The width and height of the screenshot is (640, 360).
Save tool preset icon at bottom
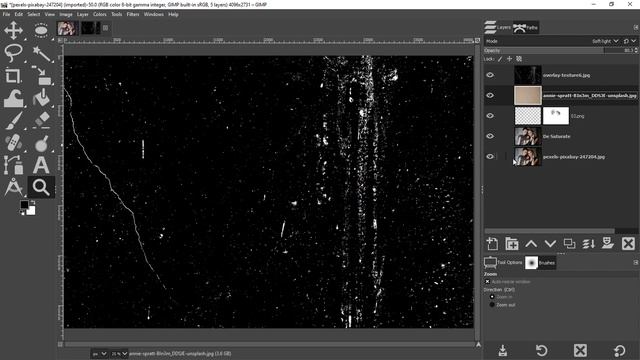[503, 351]
